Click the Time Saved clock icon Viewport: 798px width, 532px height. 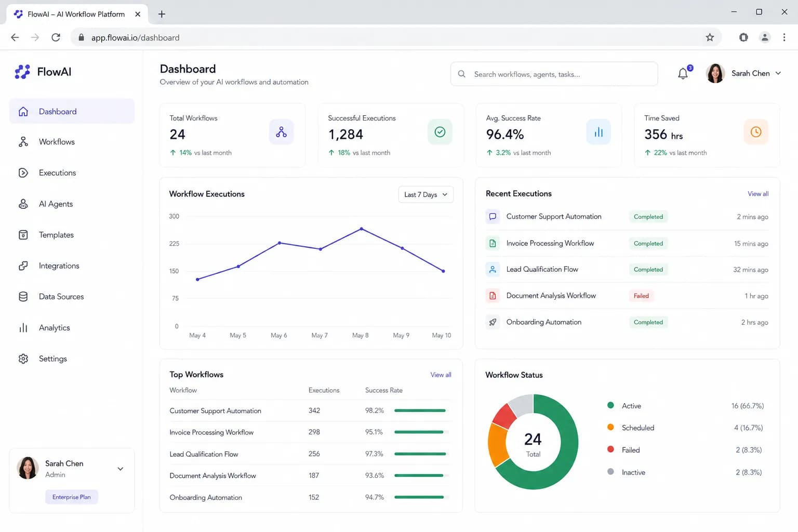[x=756, y=132]
